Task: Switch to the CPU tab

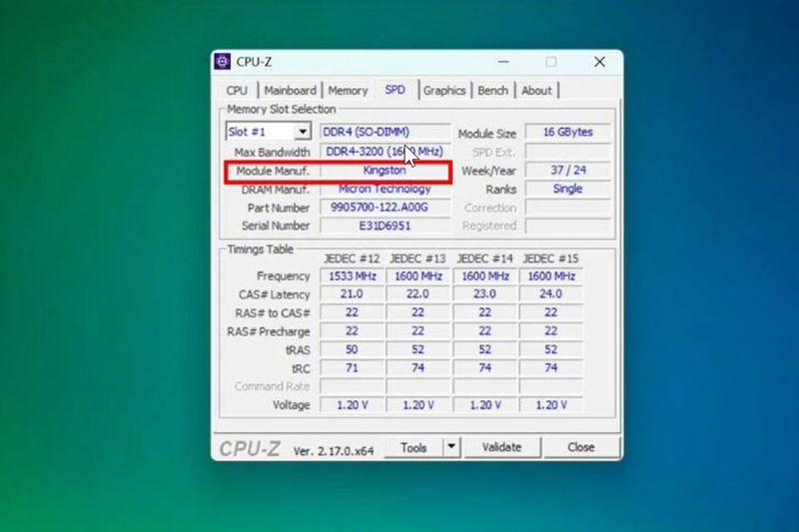Action: (x=237, y=91)
